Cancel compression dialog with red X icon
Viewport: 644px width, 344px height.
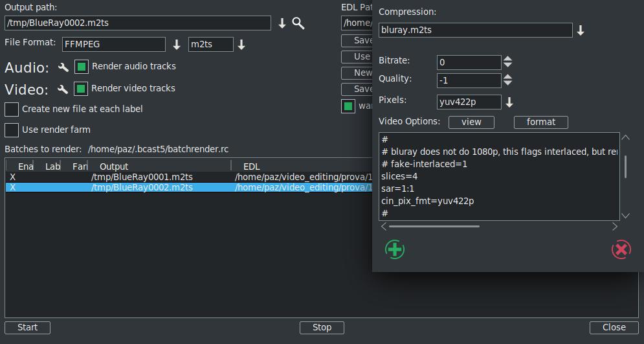[621, 249]
